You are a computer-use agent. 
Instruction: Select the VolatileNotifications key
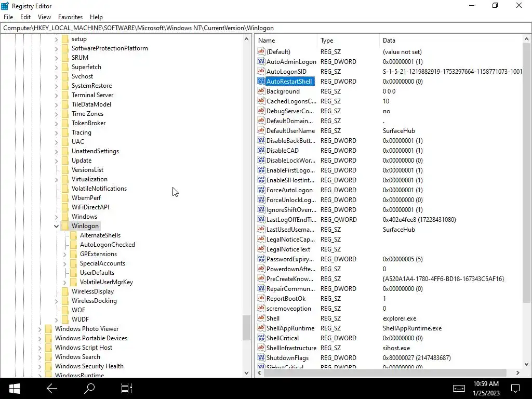click(99, 188)
